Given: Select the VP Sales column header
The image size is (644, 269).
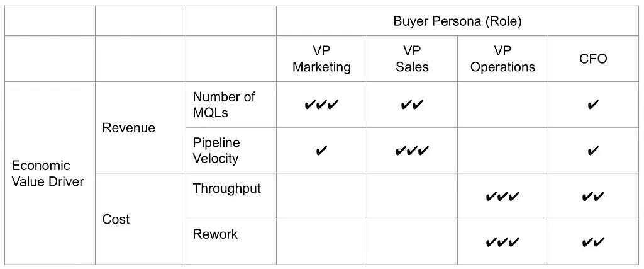Looking at the screenshot, I should [x=412, y=59].
